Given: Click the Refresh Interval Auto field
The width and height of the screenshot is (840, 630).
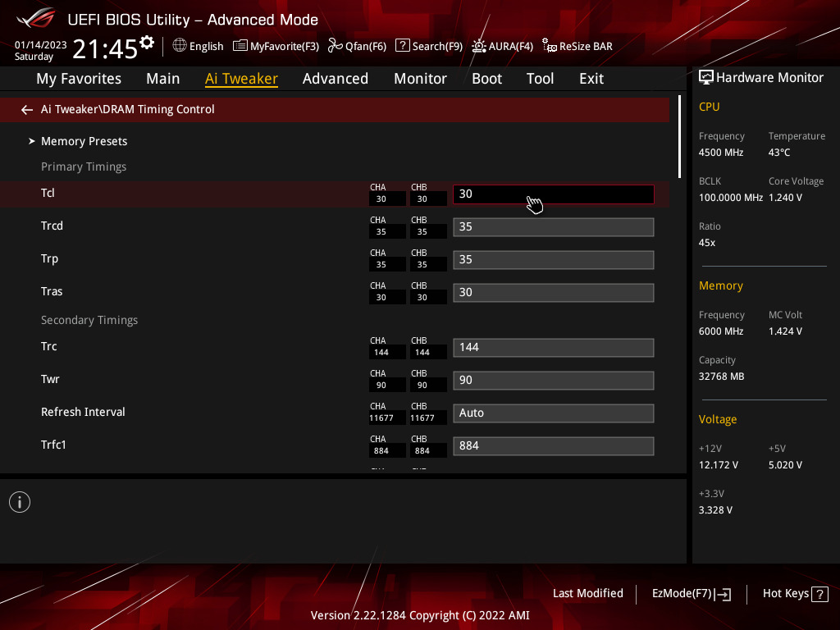Looking at the screenshot, I should tap(554, 413).
